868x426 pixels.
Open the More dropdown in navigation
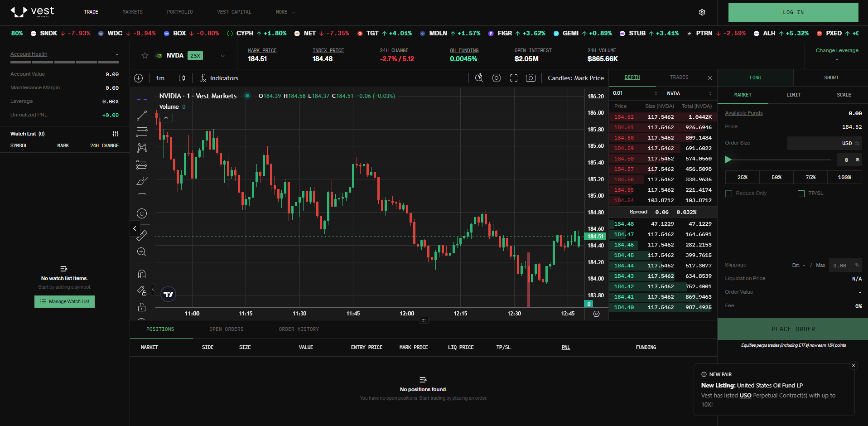point(285,12)
